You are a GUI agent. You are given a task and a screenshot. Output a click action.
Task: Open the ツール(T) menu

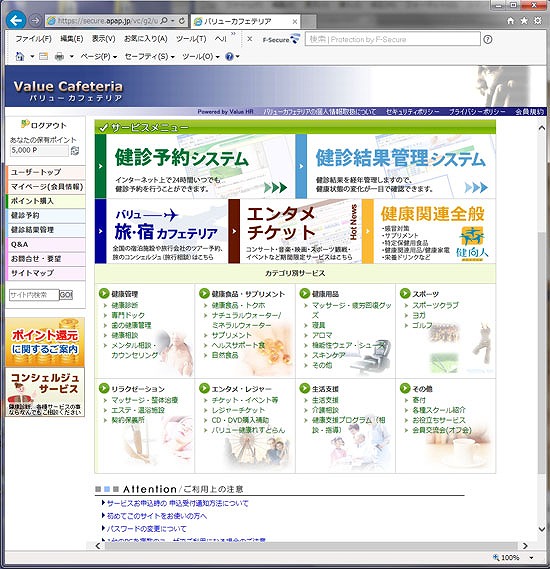pos(191,38)
